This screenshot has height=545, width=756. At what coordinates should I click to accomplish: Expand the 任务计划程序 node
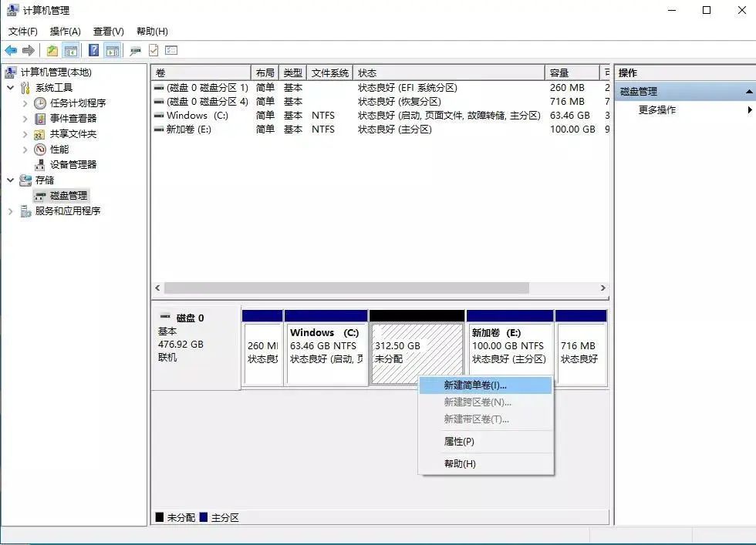(x=25, y=103)
